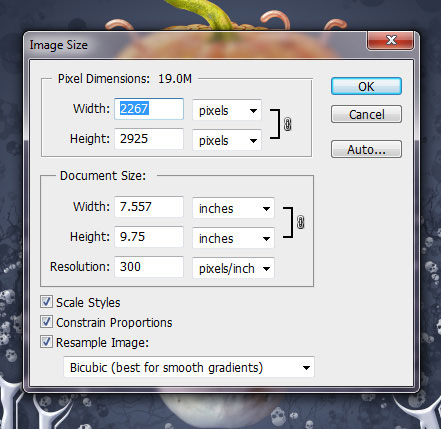Expand document Height inches dropdown

pyautogui.click(x=233, y=238)
